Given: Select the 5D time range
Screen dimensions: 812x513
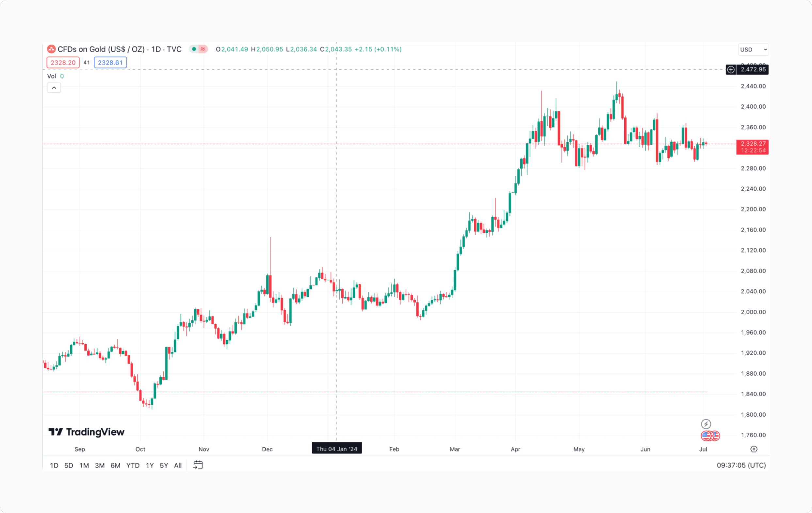Looking at the screenshot, I should (69, 465).
